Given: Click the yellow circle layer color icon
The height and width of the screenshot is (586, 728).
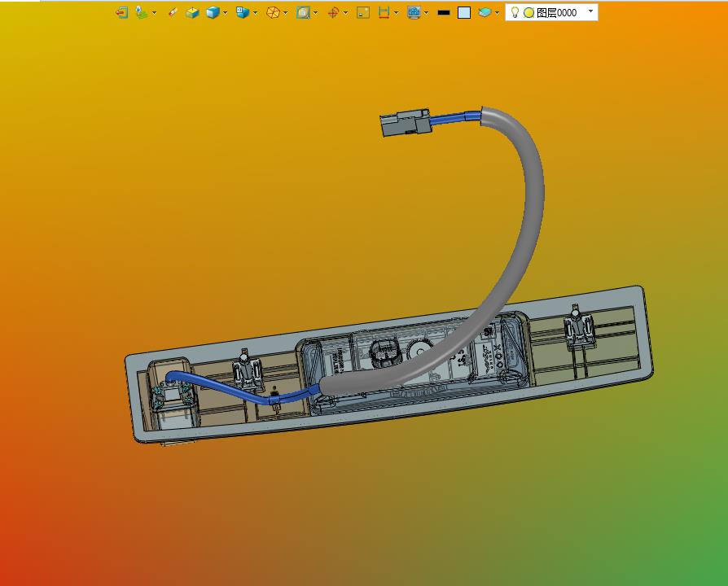Looking at the screenshot, I should tap(528, 13).
